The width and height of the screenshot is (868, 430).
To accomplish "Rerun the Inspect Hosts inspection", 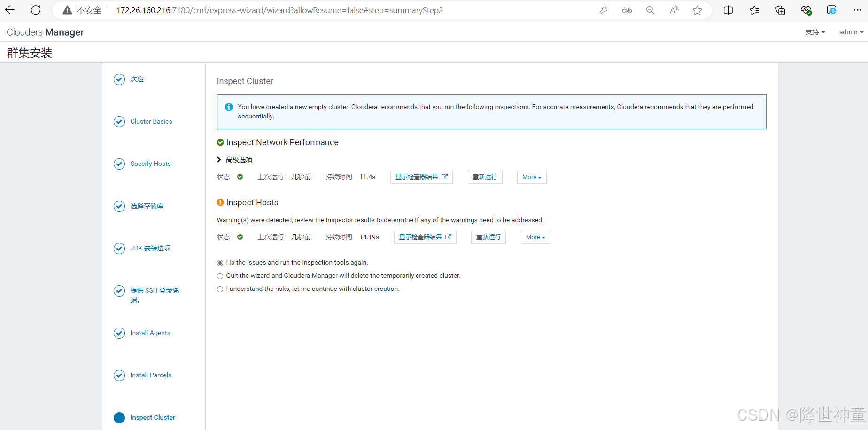I will coord(488,237).
